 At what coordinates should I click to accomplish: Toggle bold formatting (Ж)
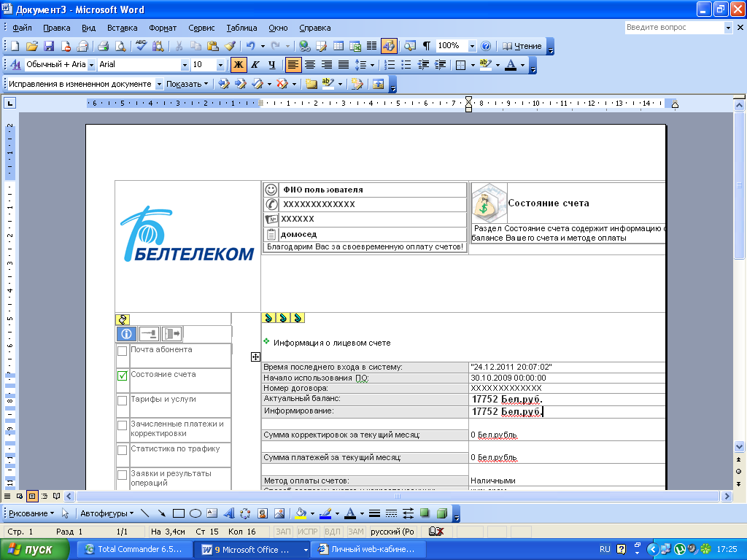[x=239, y=65]
